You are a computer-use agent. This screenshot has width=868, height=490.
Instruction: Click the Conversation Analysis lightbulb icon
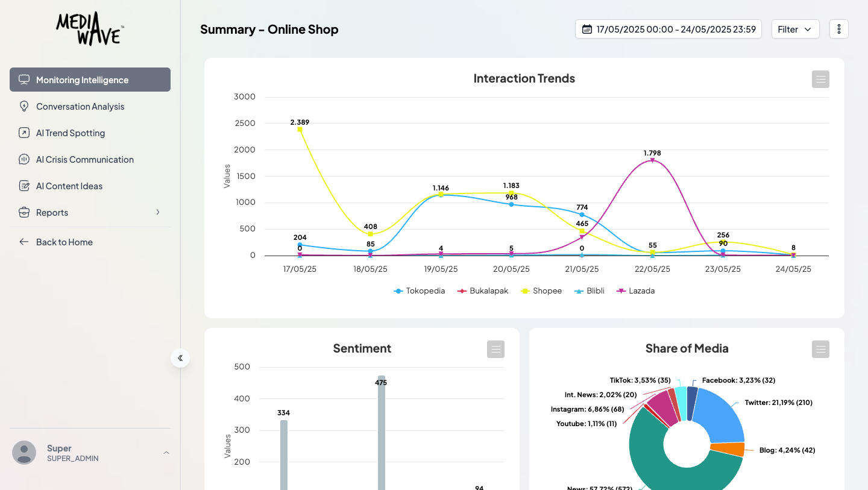[x=24, y=107]
